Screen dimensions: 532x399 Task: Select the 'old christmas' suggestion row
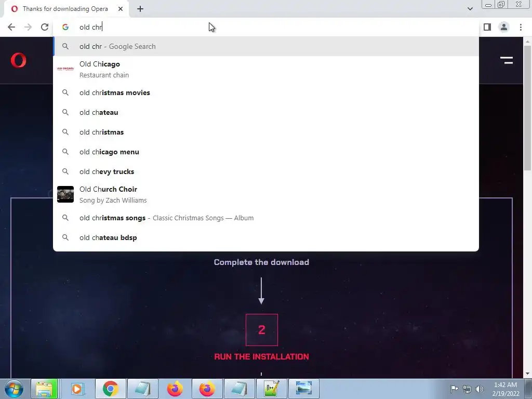click(x=266, y=132)
